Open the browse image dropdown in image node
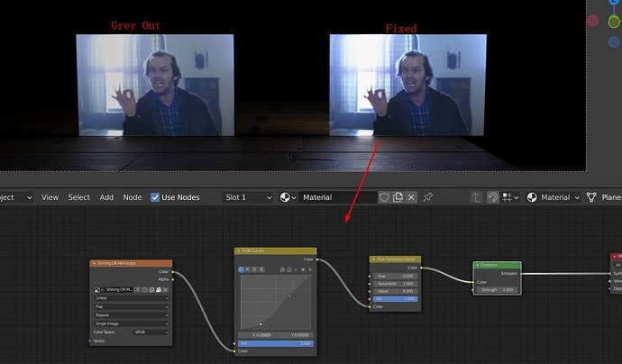622x364 pixels. tap(98, 290)
